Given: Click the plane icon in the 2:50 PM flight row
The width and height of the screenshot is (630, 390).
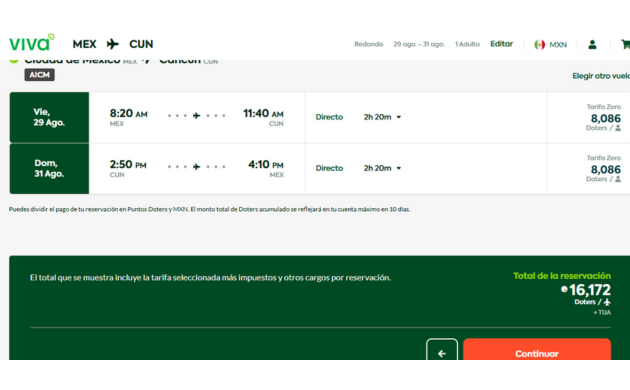Looking at the screenshot, I should [196, 167].
